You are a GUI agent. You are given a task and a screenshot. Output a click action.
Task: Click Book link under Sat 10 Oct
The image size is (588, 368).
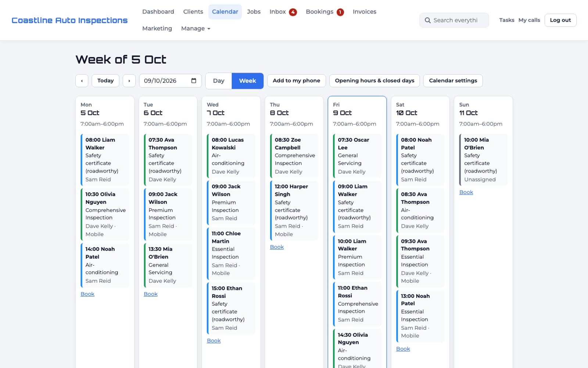click(403, 349)
